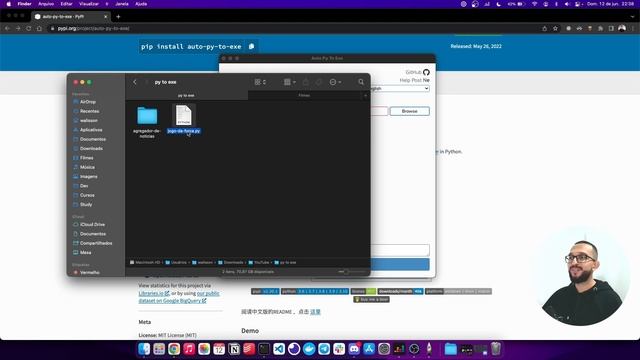Switch to the 'py to exe' Finder tab
Viewport: 640px width, 360px height.
(186, 96)
